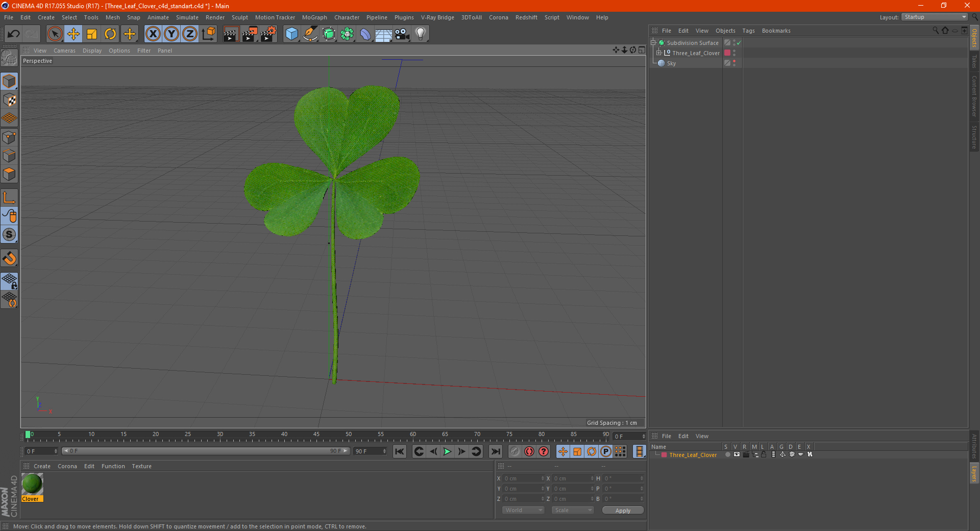
Task: Toggle X axis lock
Action: (153, 34)
